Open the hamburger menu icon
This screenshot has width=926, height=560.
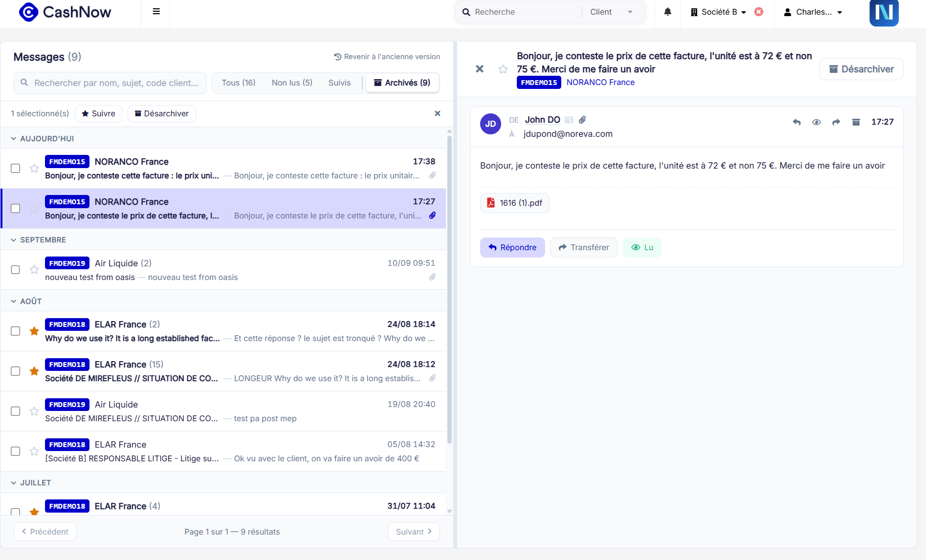click(x=156, y=12)
